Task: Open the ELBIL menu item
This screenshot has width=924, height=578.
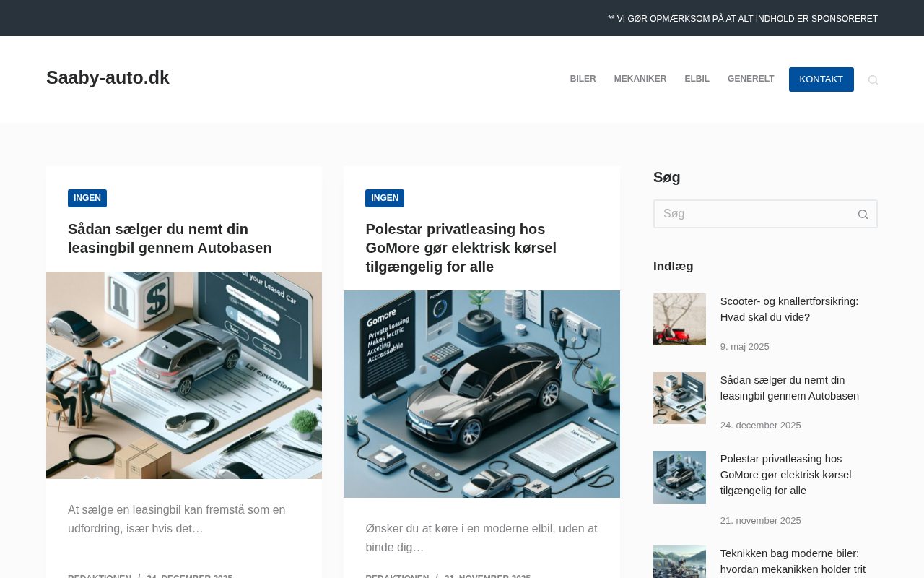Action: click(x=697, y=79)
